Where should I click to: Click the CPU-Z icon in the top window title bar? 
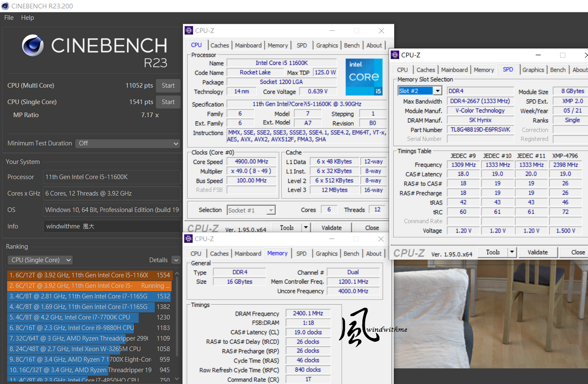(189, 30)
